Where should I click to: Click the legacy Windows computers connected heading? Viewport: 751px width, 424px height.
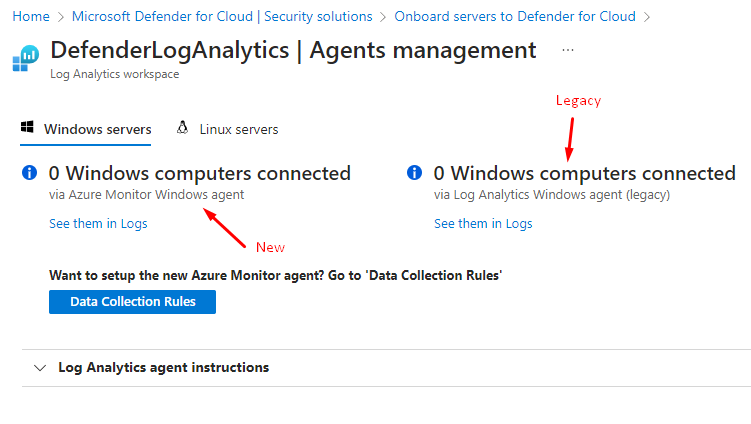click(x=585, y=173)
